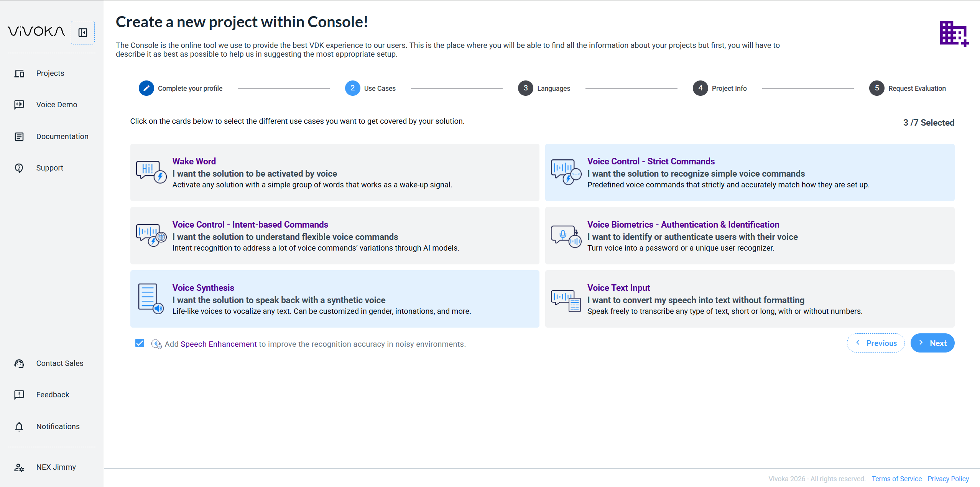The height and width of the screenshot is (487, 980).
Task: Uncheck the Add Speech Enhancement checkbox
Action: tap(140, 343)
